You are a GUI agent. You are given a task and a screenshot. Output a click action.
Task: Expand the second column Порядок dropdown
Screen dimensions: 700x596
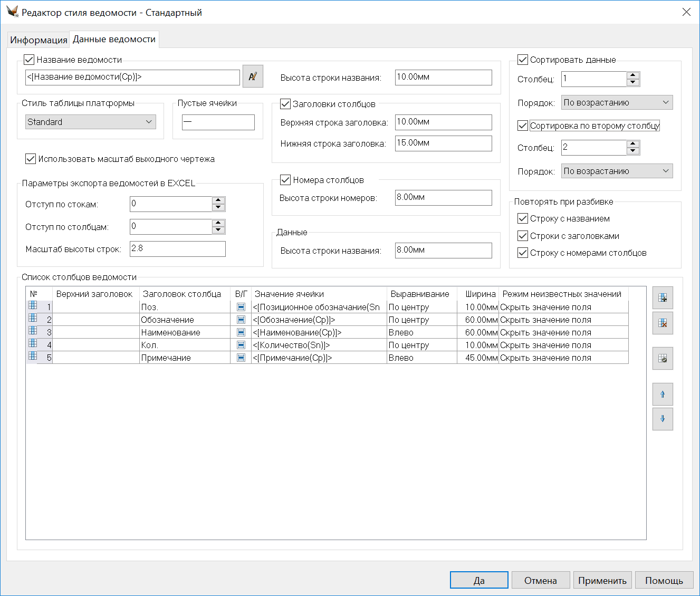pyautogui.click(x=617, y=171)
